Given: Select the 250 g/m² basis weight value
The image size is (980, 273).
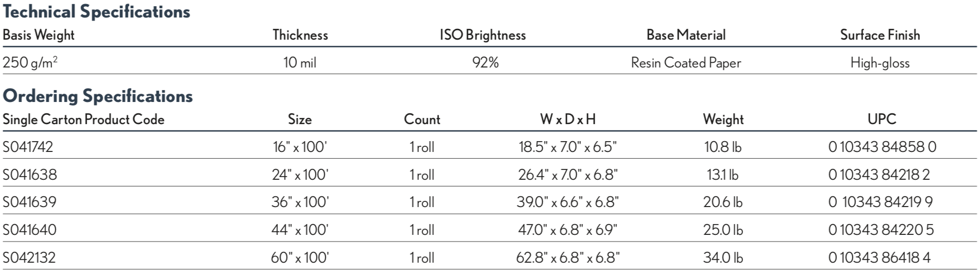Looking at the screenshot, I should pos(30,63).
